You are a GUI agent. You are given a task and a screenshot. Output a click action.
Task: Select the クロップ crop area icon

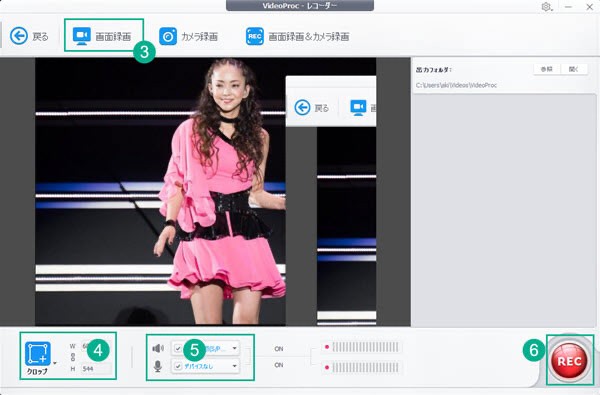38,354
